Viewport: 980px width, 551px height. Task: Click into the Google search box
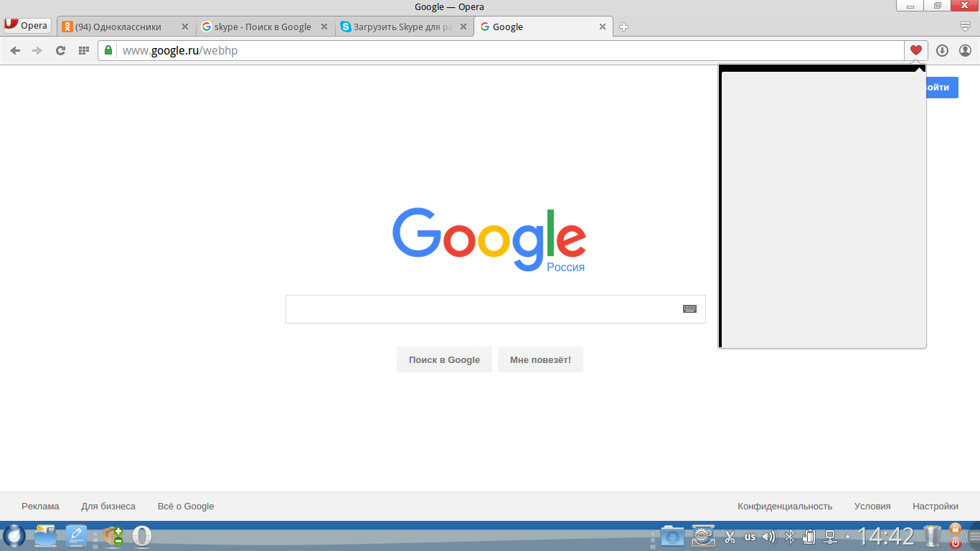click(x=495, y=309)
